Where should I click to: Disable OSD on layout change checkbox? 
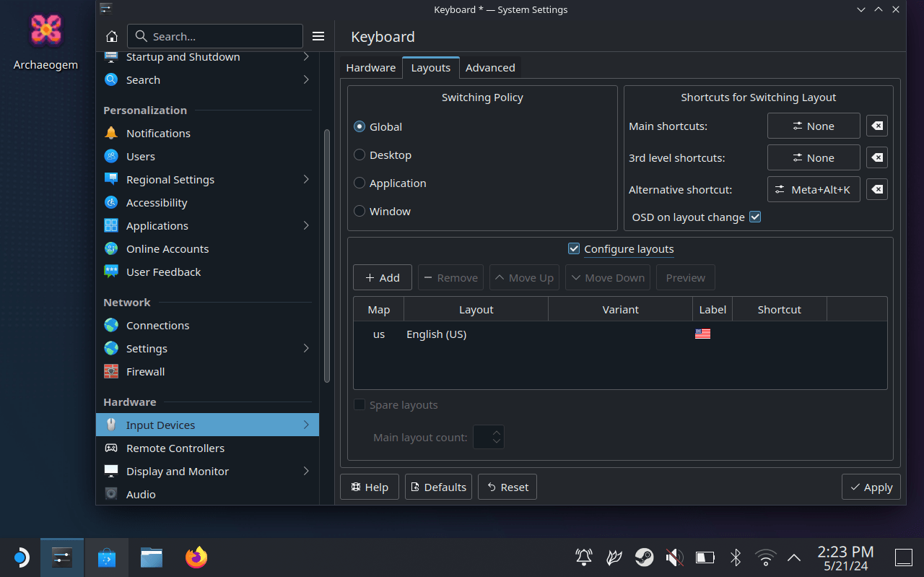[755, 217]
